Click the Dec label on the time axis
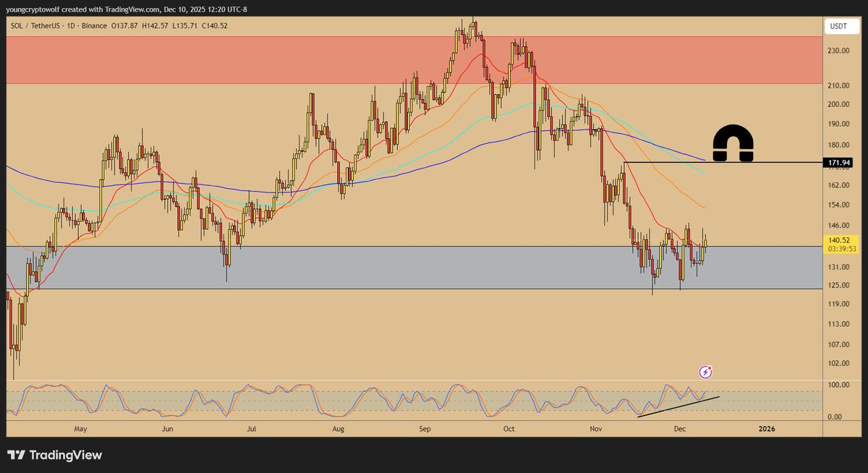868x473 pixels. click(x=679, y=429)
